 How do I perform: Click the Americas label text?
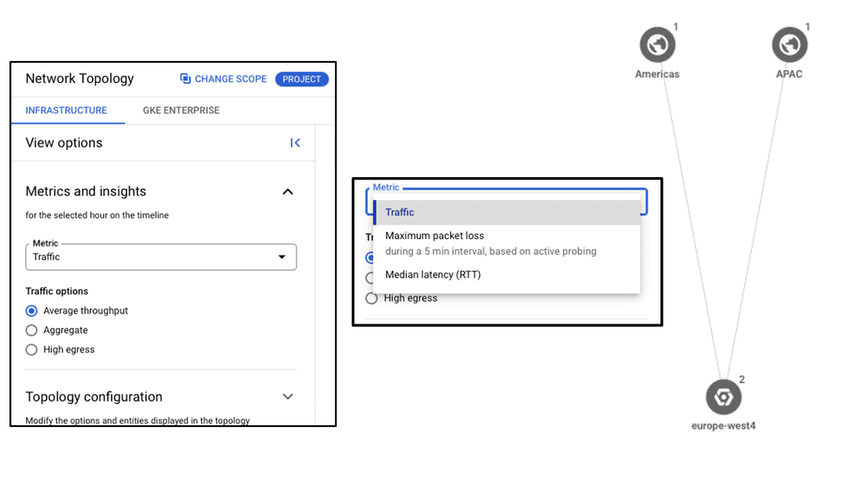click(x=657, y=75)
